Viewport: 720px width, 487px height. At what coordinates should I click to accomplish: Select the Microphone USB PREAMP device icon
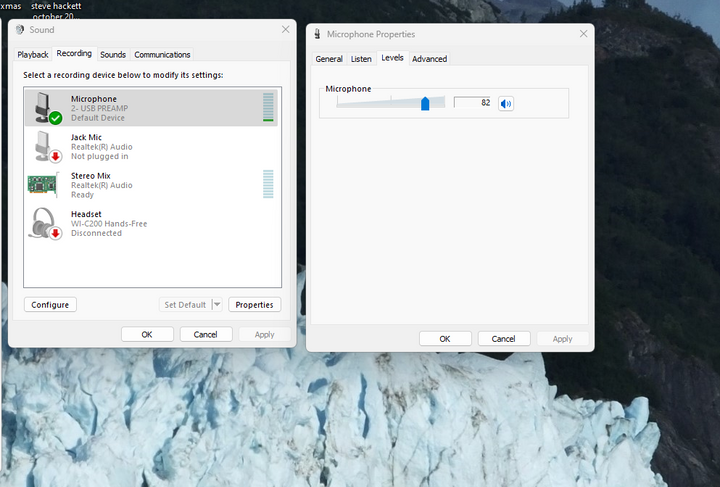pyautogui.click(x=47, y=107)
